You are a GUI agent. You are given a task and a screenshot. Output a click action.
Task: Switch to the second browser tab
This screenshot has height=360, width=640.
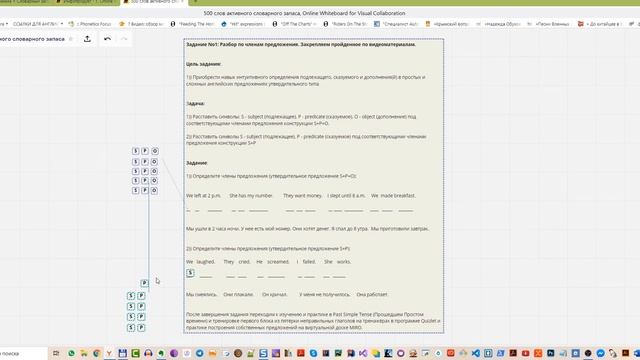pos(86,2)
